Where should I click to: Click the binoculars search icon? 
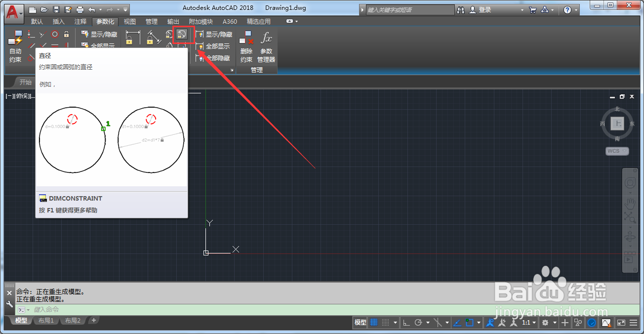click(461, 9)
